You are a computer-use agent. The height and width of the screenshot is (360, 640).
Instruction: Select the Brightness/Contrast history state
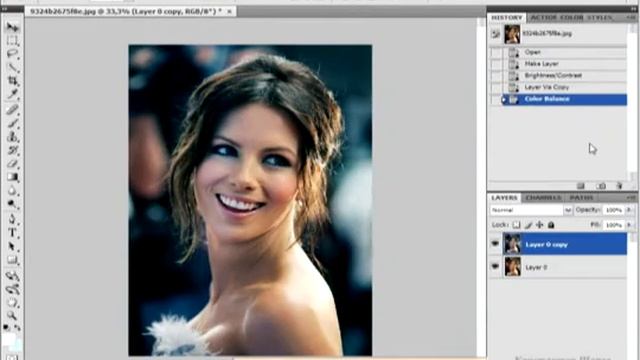click(564, 76)
